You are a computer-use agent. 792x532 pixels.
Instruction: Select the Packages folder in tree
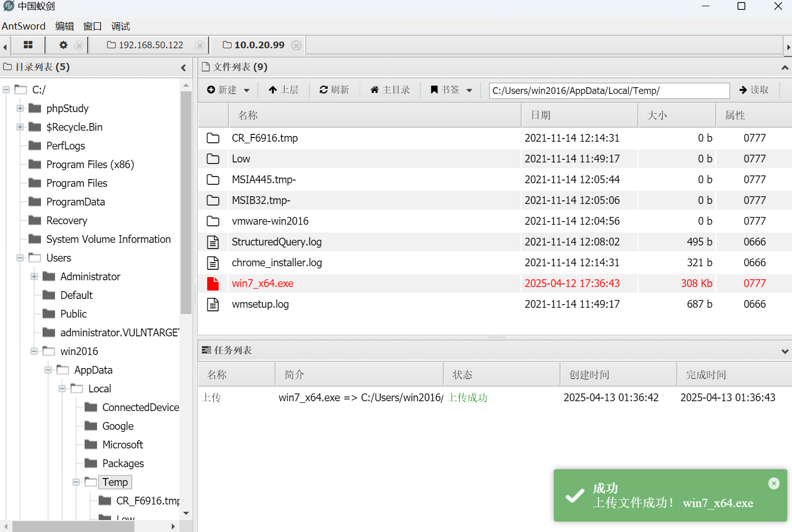(123, 463)
